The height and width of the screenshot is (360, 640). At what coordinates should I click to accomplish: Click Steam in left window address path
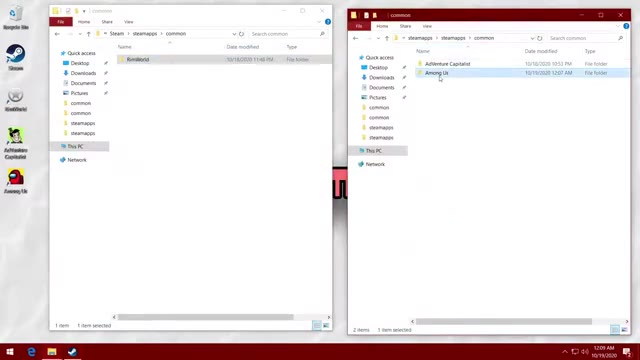[x=117, y=34]
